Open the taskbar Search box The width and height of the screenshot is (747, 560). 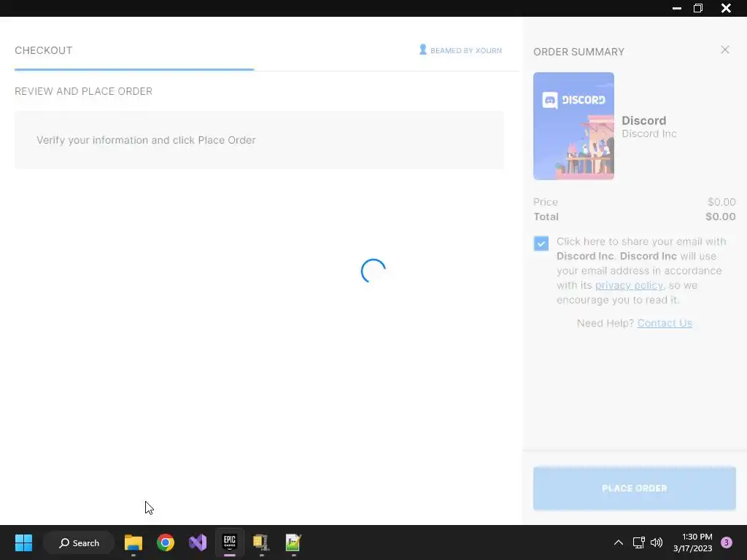pyautogui.click(x=79, y=542)
